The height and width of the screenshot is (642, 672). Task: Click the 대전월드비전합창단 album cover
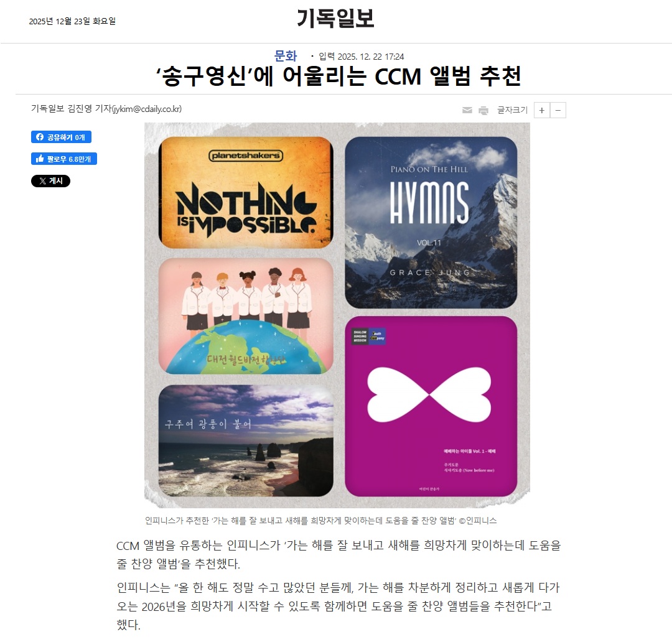click(x=246, y=316)
